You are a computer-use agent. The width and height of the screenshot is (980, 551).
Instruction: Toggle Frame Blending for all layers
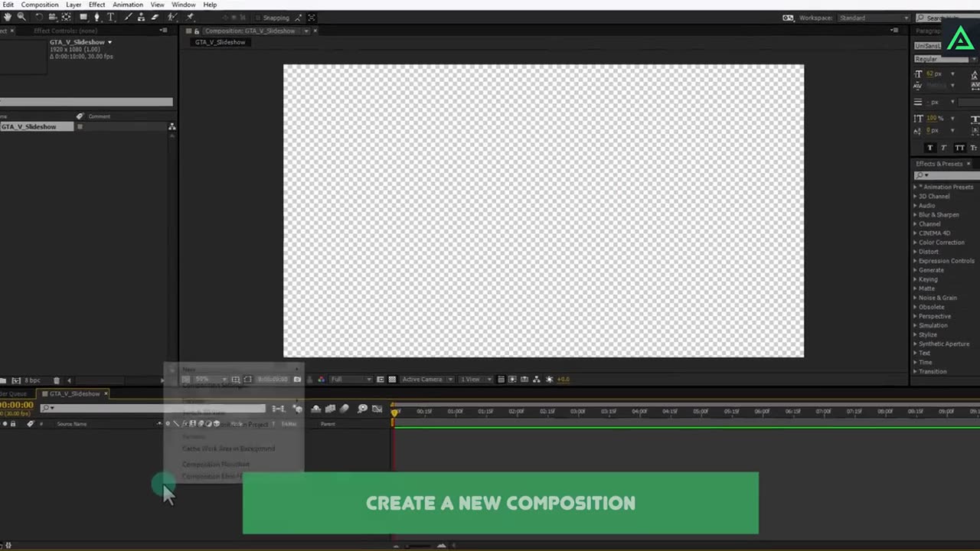[330, 409]
